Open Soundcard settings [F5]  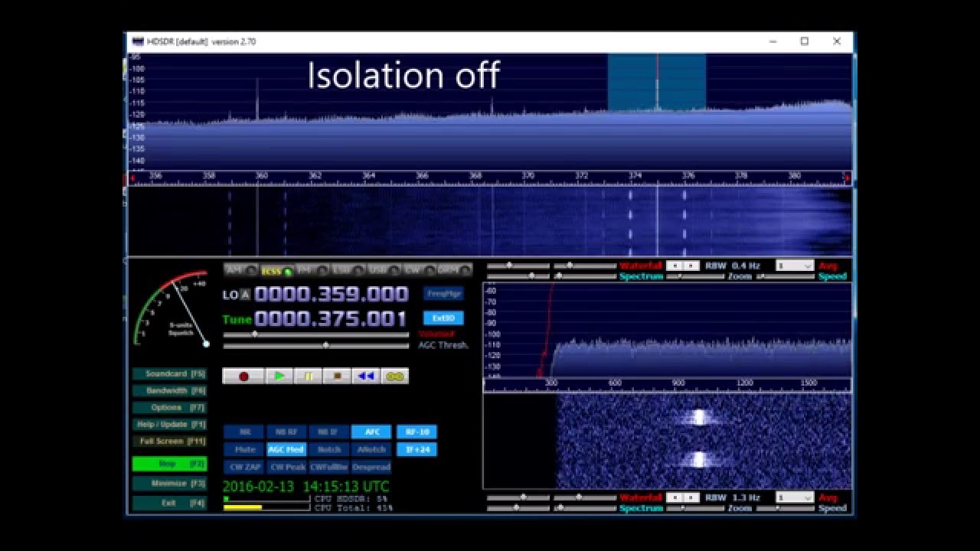pyautogui.click(x=170, y=374)
